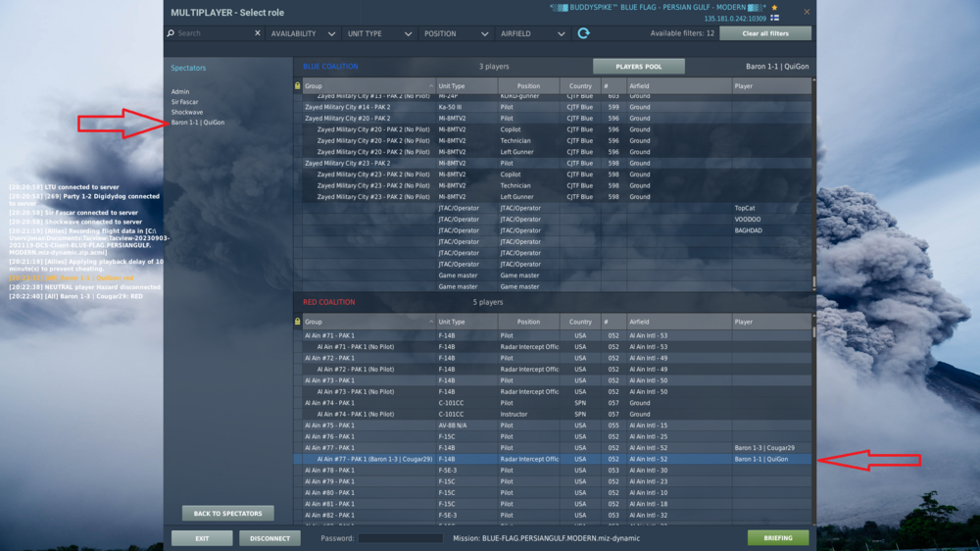Click the Blue Coalition heading
980x551 pixels.
330,67
